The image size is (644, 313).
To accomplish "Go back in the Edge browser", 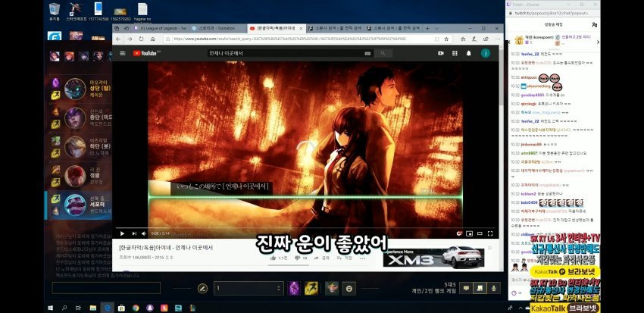I will coord(118,39).
